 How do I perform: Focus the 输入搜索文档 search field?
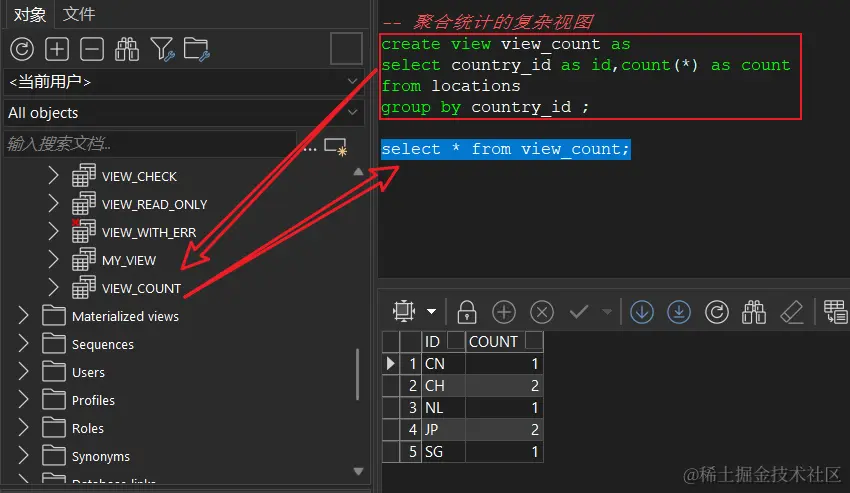[x=150, y=144]
